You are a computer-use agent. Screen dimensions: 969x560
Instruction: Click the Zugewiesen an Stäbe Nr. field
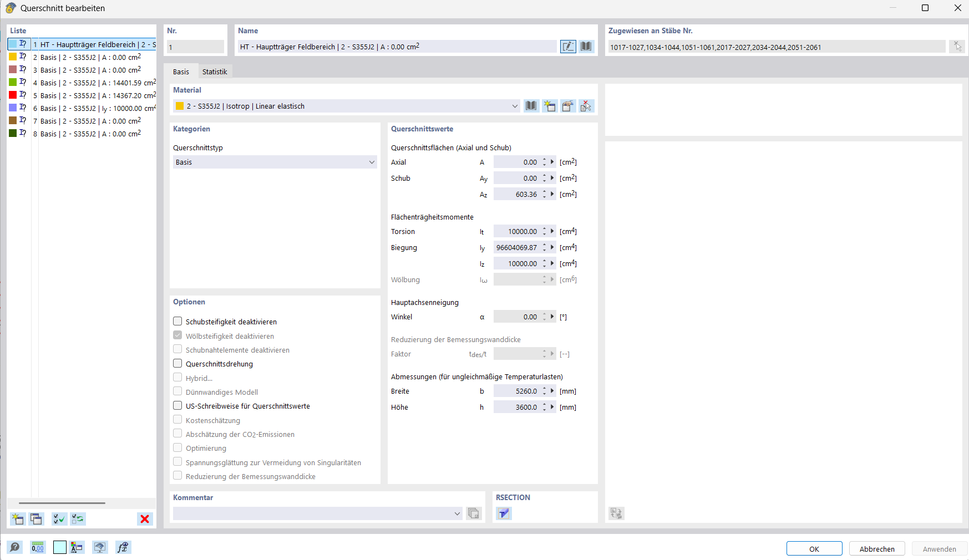pos(777,47)
